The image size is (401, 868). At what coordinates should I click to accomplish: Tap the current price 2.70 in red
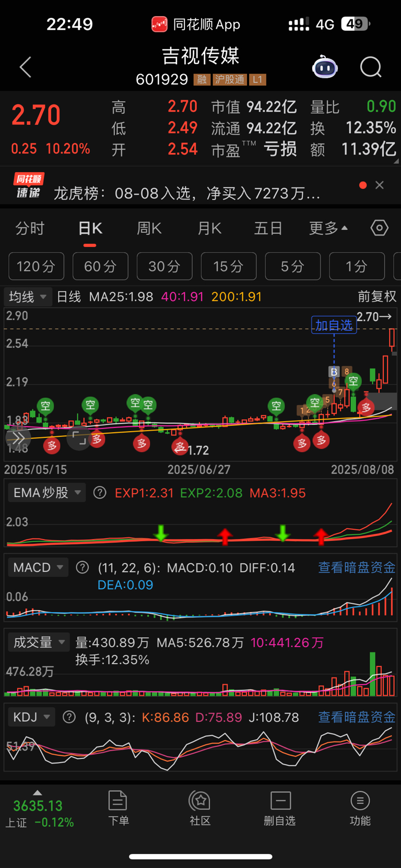pyautogui.click(x=36, y=115)
